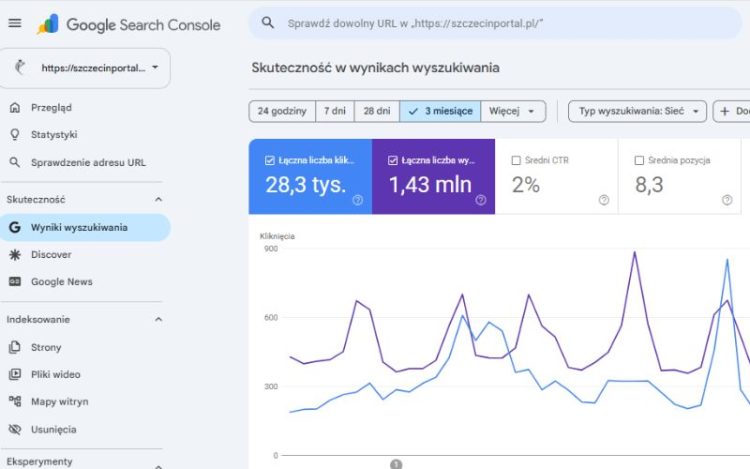Open the hamburger main menu
This screenshot has width=750, height=469.
click(x=15, y=23)
